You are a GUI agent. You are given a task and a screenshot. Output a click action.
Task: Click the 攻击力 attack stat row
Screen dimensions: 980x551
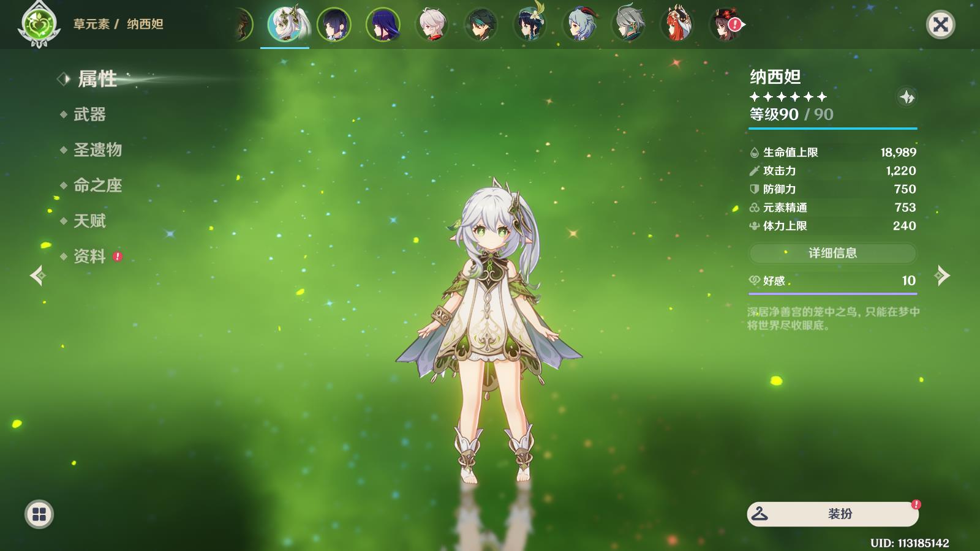(x=832, y=171)
